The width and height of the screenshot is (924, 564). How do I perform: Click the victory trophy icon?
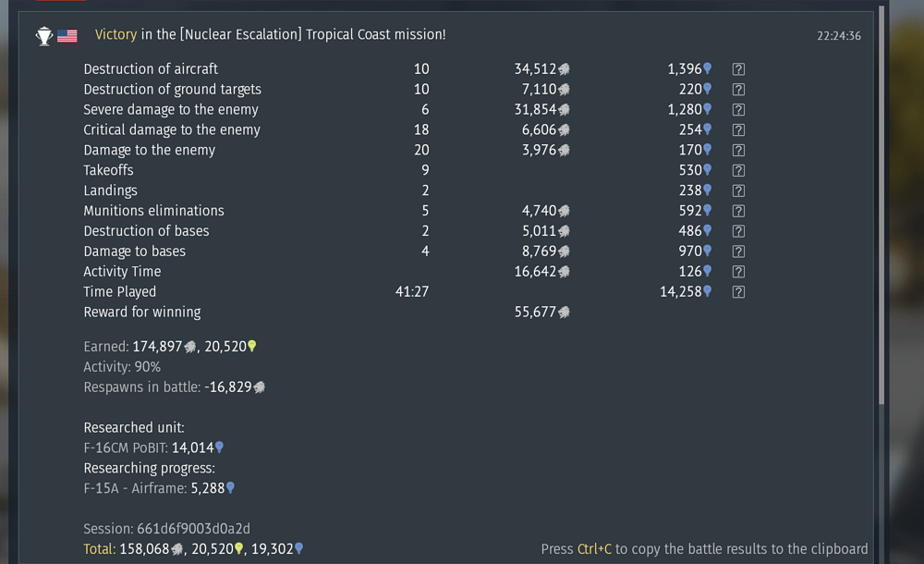coord(43,36)
